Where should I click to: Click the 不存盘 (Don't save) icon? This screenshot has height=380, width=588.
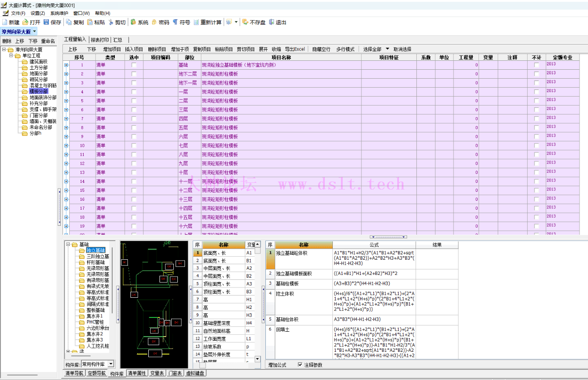[x=245, y=22]
